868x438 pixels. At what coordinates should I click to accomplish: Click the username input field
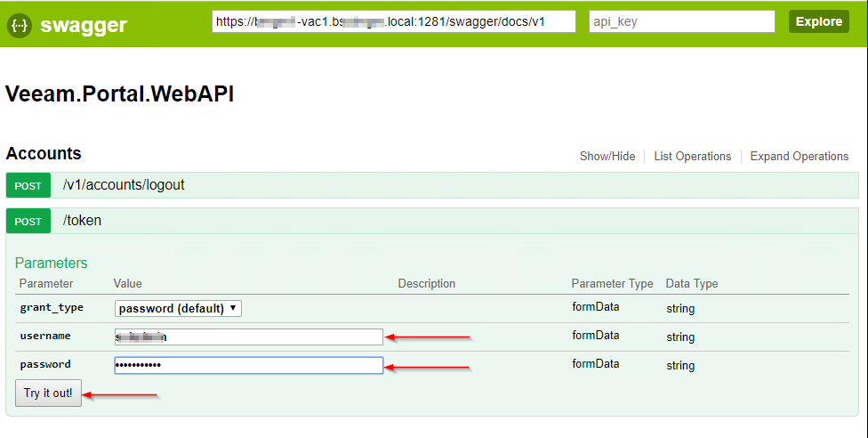(248, 337)
